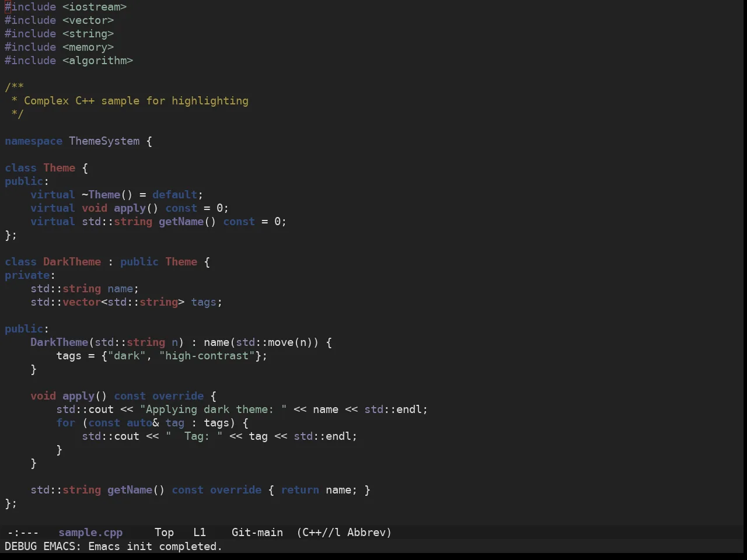Click '= 0;' in the virtual void apply() line
747x560 pixels.
217,208
